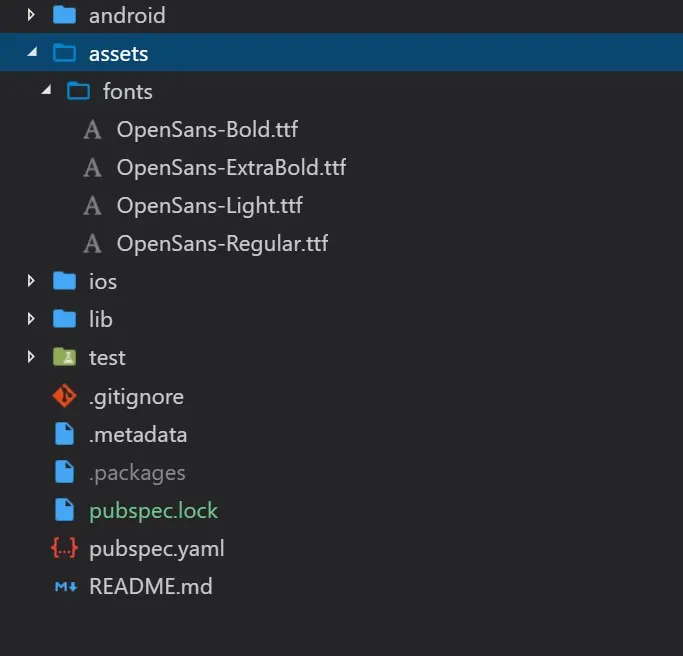Image resolution: width=683 pixels, height=656 pixels.
Task: Expand the lib folder arrow
Action: coord(31,319)
